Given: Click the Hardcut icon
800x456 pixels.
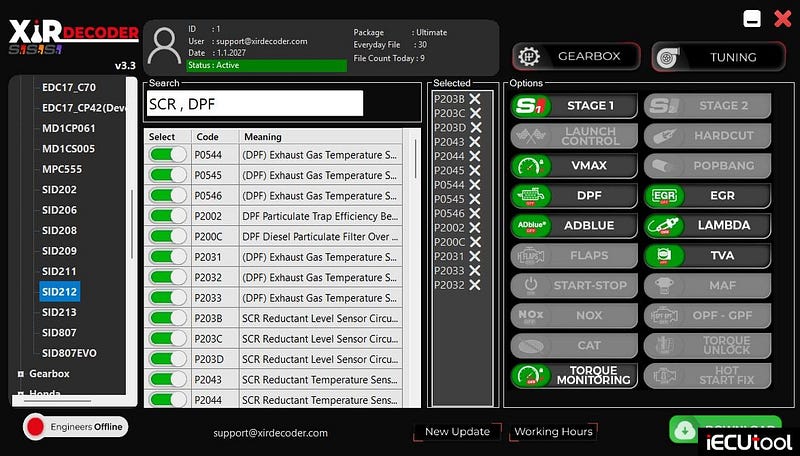Looking at the screenshot, I should point(663,136).
